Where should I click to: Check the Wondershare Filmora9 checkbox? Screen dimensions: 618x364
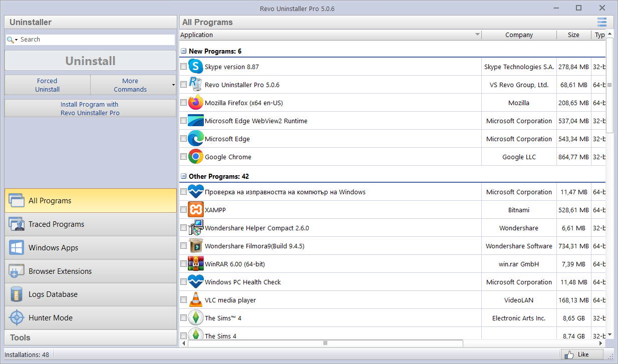pos(183,246)
